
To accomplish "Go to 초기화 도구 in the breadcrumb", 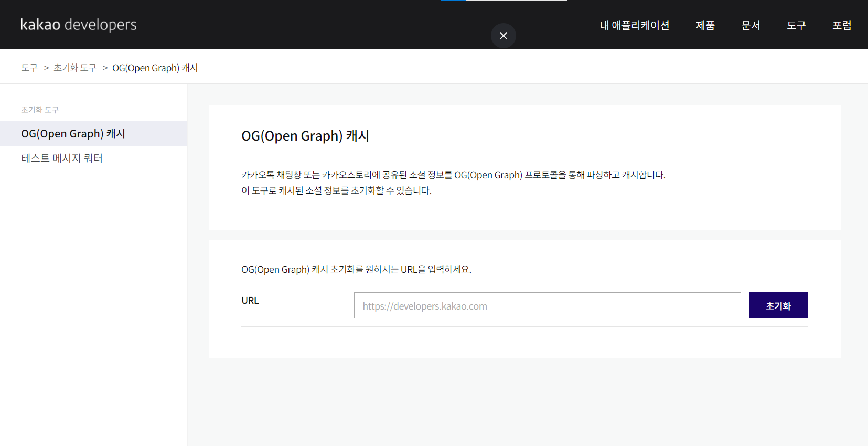I will pyautogui.click(x=75, y=68).
